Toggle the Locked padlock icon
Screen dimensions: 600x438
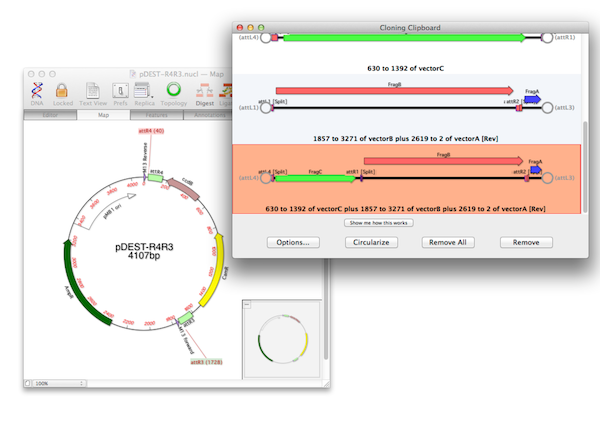tap(62, 91)
